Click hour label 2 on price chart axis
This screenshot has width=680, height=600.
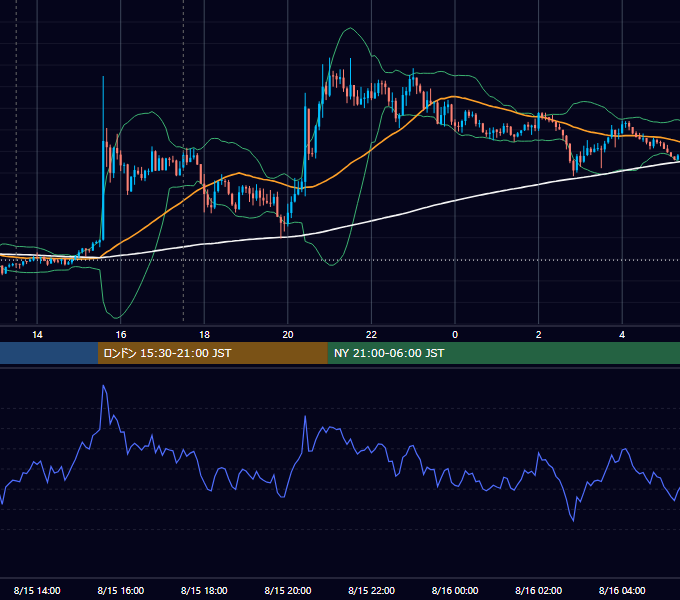[539, 334]
